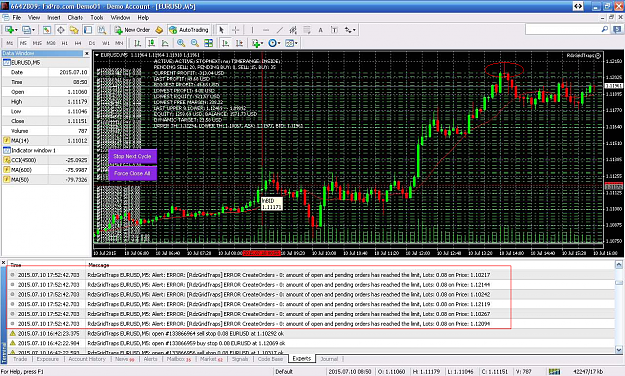Click Force Close All button on chart
Image resolution: width=625 pixels, height=376 pixels.
click(132, 173)
